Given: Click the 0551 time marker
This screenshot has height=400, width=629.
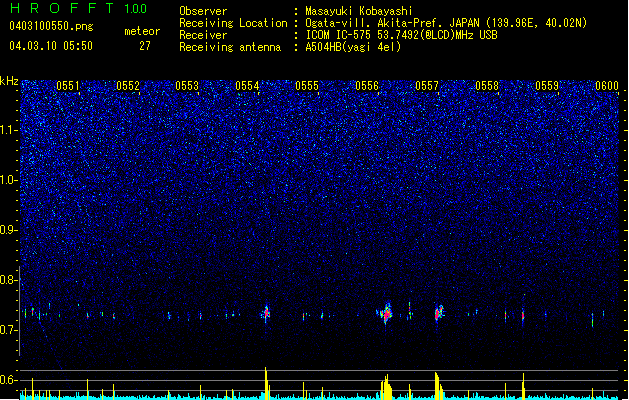Looking at the screenshot, I should click(68, 86).
